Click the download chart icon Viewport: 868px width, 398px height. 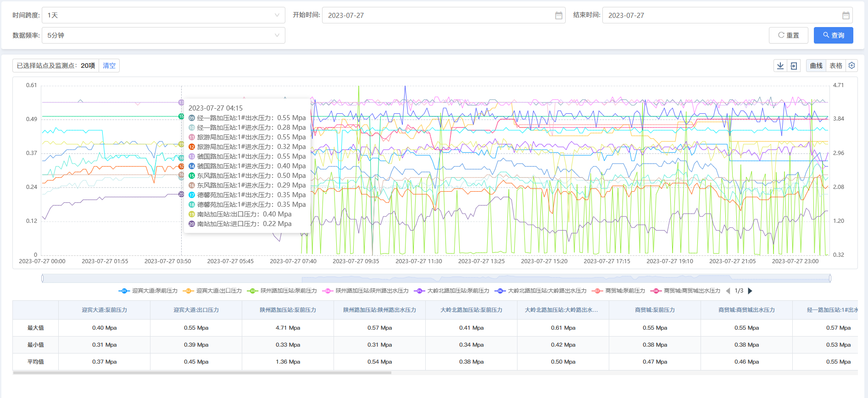pos(780,66)
